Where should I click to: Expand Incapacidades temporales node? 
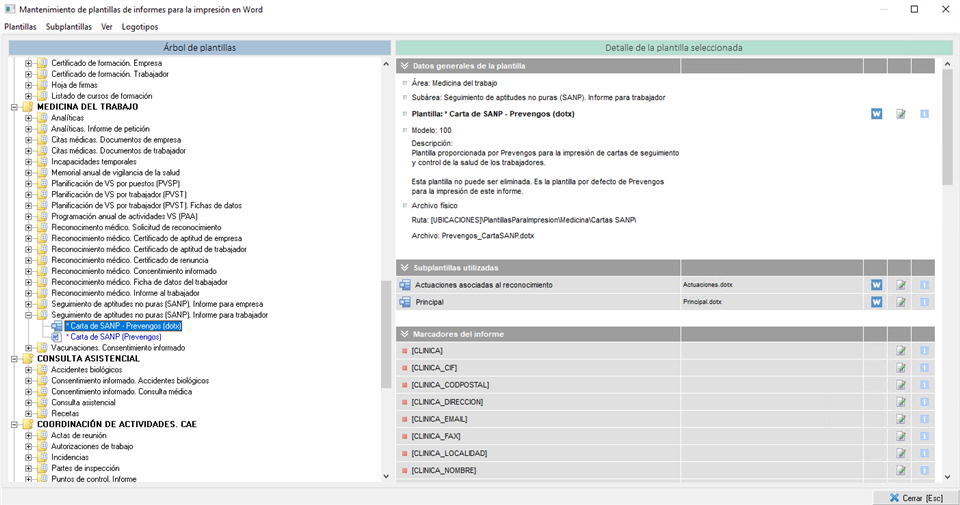[28, 162]
